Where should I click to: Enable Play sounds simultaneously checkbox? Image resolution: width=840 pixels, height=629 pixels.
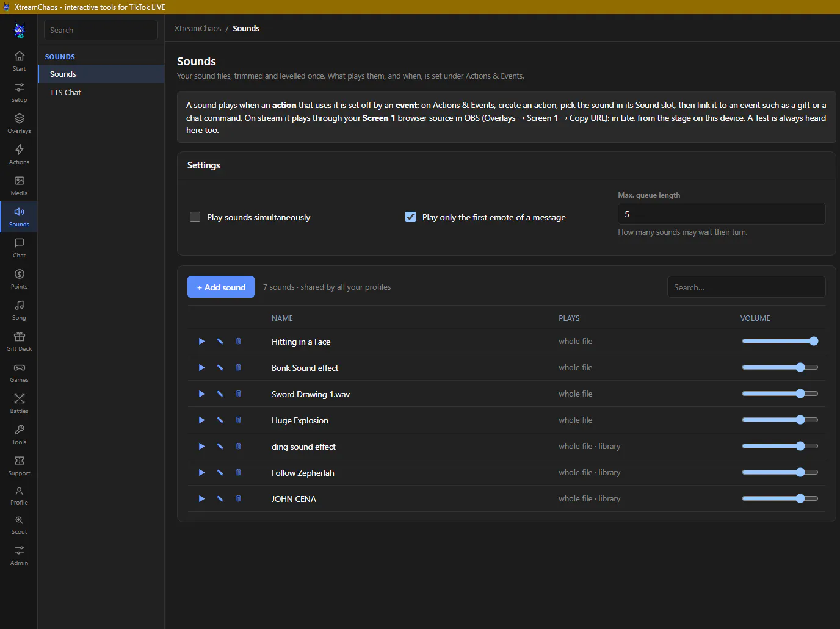[x=195, y=217]
